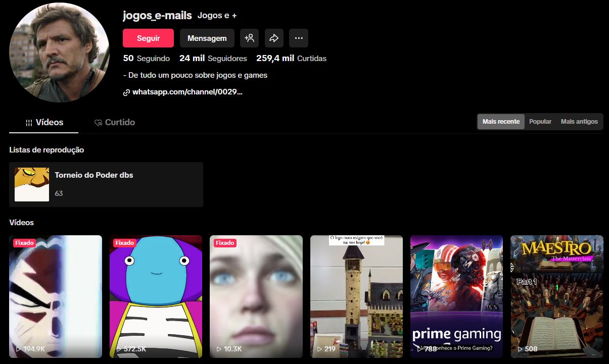Image resolution: width=609 pixels, height=364 pixels.
Task: Click the 259,4 mil Curtidas count
Action: (x=291, y=59)
